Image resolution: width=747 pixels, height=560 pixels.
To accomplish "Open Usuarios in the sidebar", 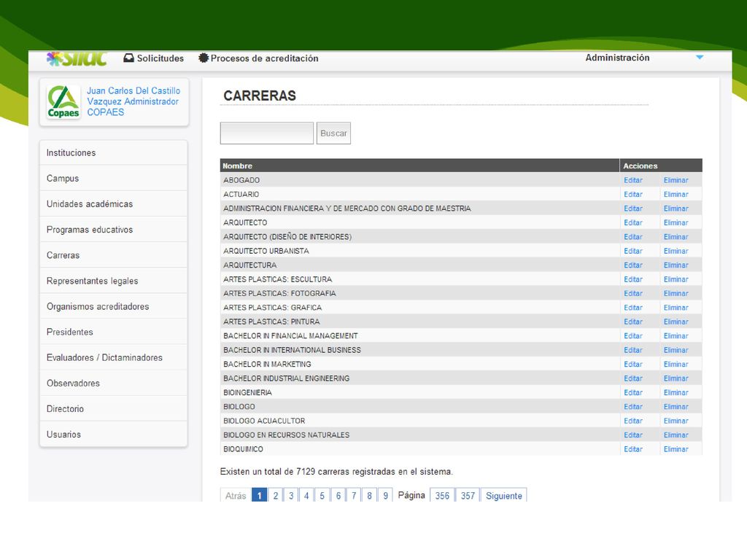I will click(x=113, y=435).
